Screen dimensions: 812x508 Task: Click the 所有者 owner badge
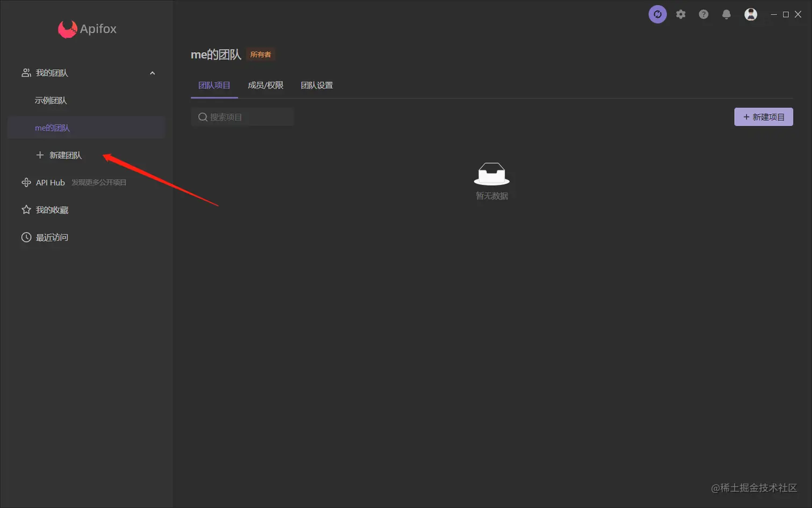(261, 54)
